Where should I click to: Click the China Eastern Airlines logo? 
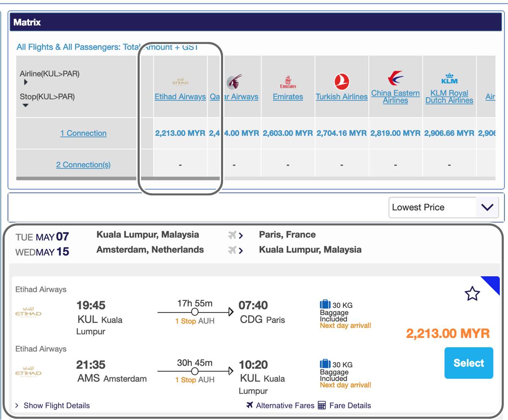click(395, 79)
